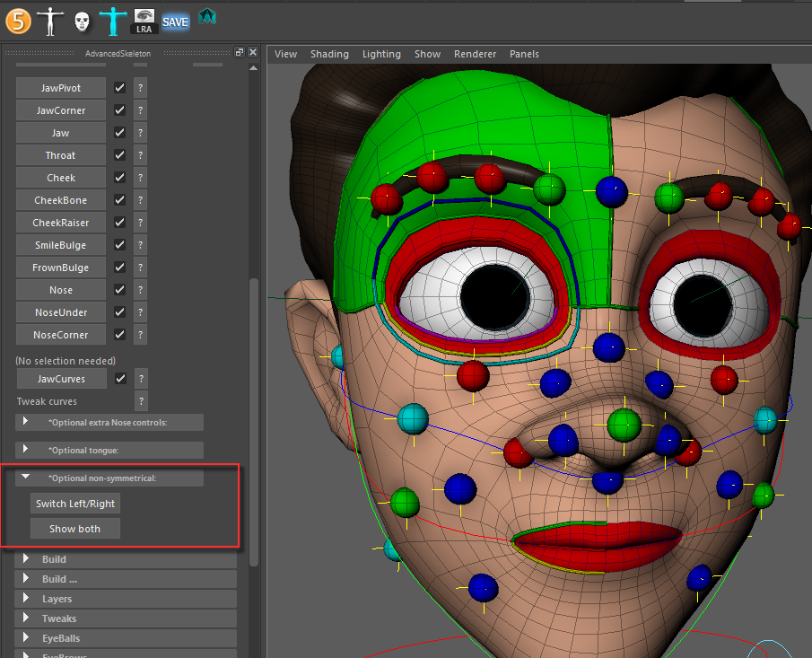Uncheck the JawPivot checkbox
The width and height of the screenshot is (812, 658).
coord(119,88)
